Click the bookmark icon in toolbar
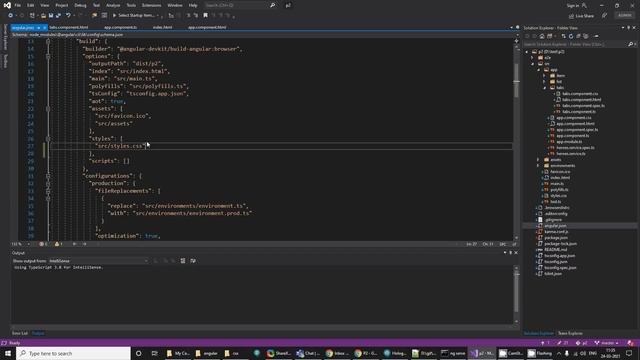Image resolution: width=640 pixels, height=360 pixels. click(x=205, y=16)
